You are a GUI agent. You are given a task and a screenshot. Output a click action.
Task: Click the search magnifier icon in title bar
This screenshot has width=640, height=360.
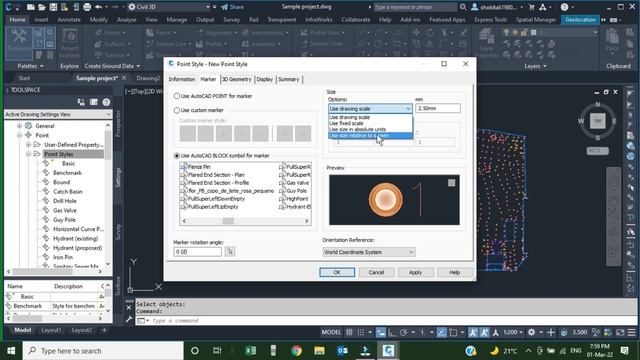463,7
